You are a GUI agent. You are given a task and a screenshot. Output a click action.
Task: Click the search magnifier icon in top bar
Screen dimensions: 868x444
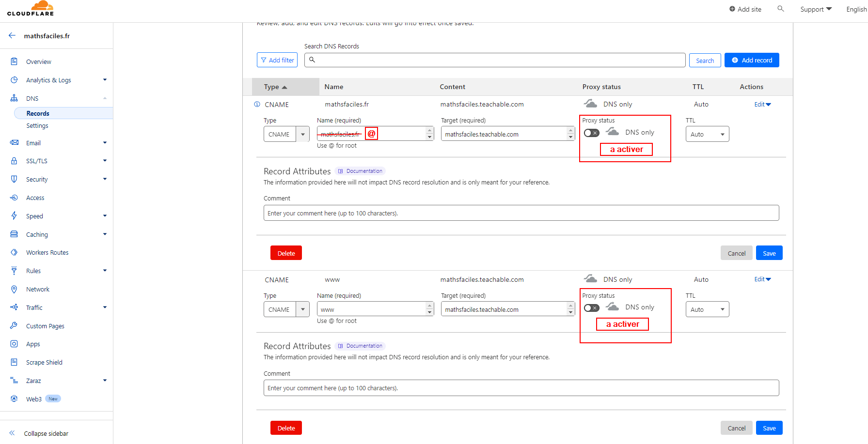click(x=780, y=9)
